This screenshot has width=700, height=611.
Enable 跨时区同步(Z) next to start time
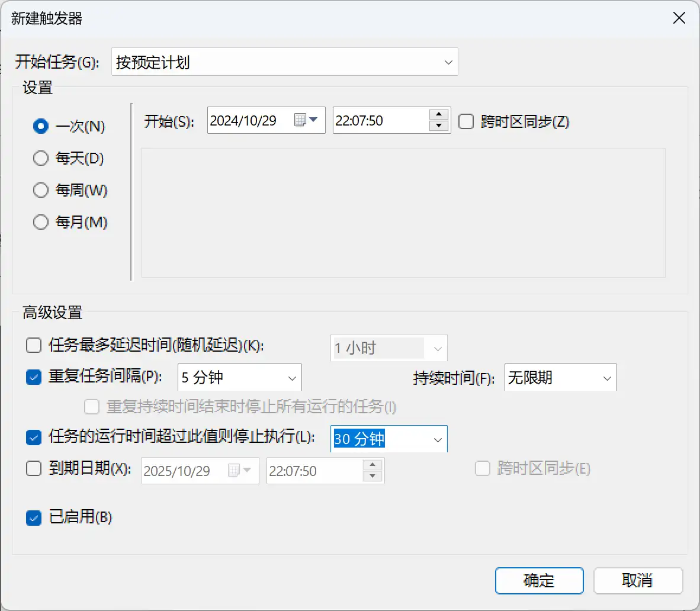(467, 121)
